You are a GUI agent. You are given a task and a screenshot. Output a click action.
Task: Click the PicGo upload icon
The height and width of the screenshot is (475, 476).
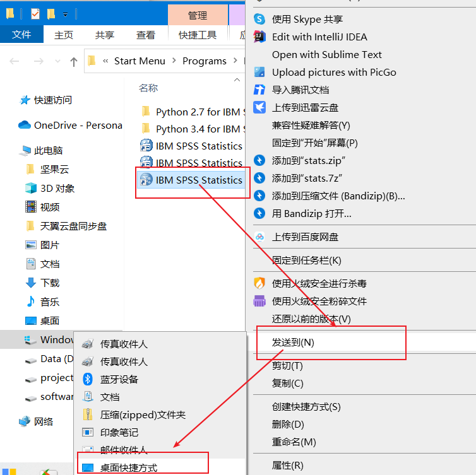click(259, 72)
